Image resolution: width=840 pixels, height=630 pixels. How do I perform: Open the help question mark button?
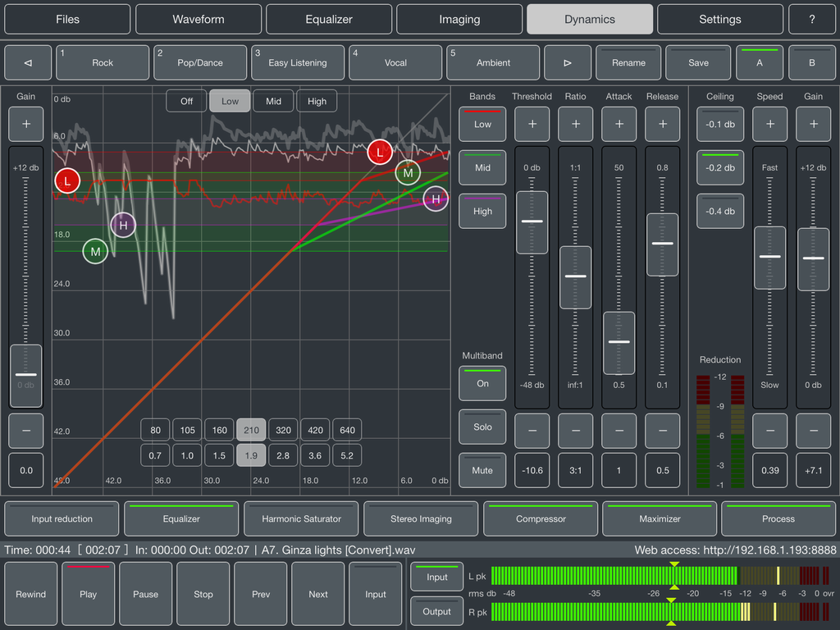point(811,20)
